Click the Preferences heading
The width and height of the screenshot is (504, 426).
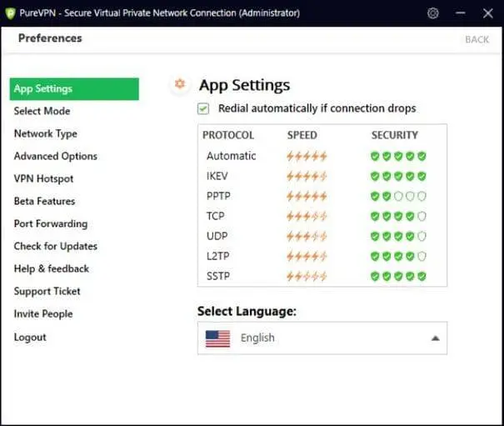click(x=50, y=38)
